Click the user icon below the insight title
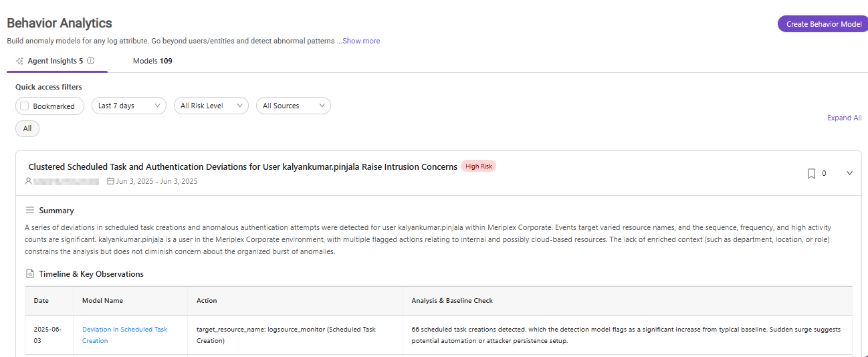Viewport: 868px width, 357px height. click(28, 181)
